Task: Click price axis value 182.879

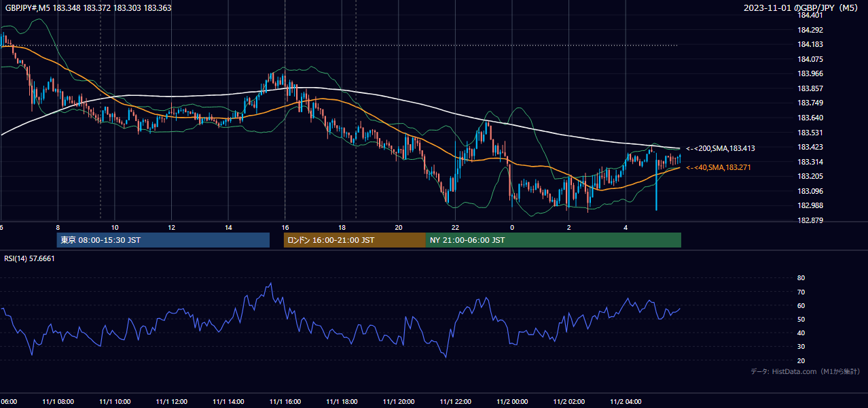Action: [x=810, y=220]
